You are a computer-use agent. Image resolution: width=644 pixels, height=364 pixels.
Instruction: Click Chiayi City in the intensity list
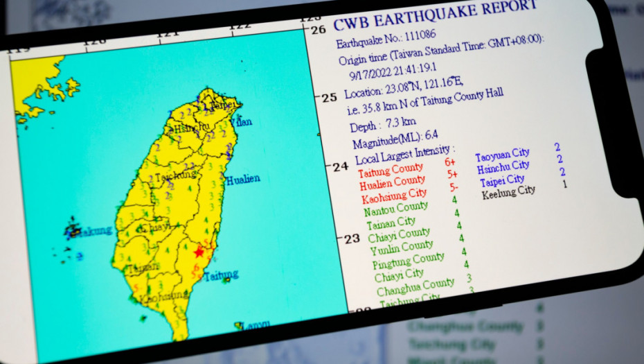pyautogui.click(x=399, y=275)
